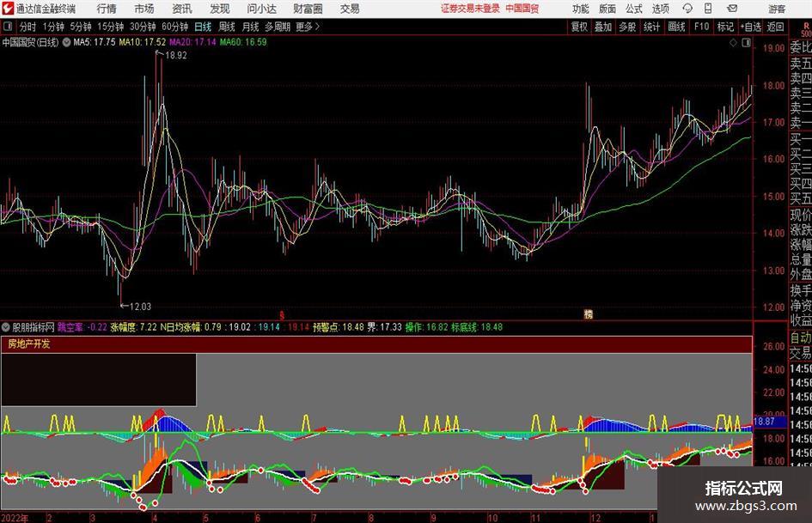Viewport: 812px width, 523px height.
Task: Click the 榜 marker on chart bottom
Action: pyautogui.click(x=589, y=313)
